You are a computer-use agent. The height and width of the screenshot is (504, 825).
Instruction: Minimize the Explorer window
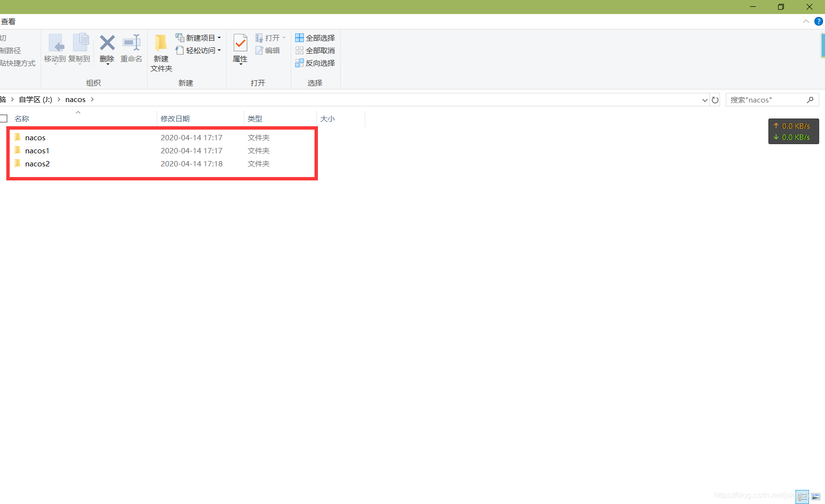coord(753,7)
